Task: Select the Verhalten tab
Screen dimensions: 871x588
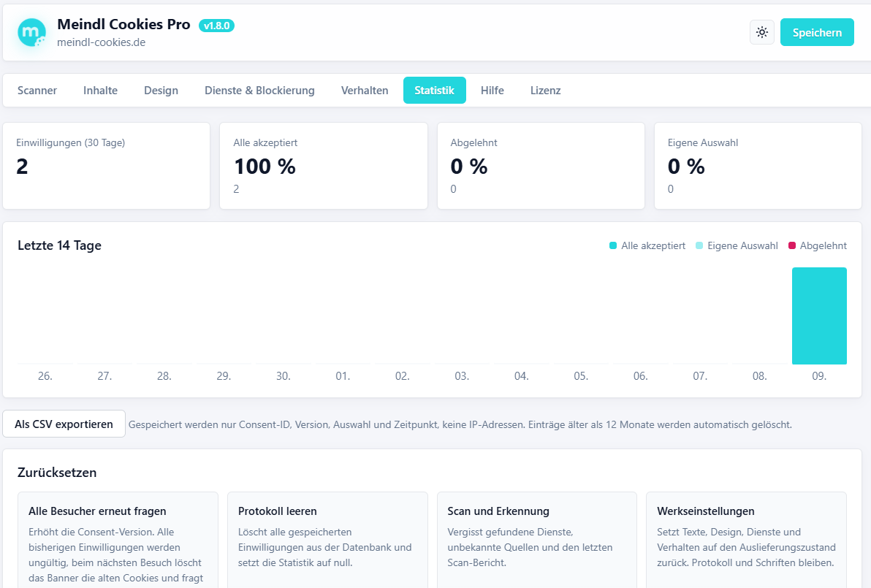Action: coord(365,91)
